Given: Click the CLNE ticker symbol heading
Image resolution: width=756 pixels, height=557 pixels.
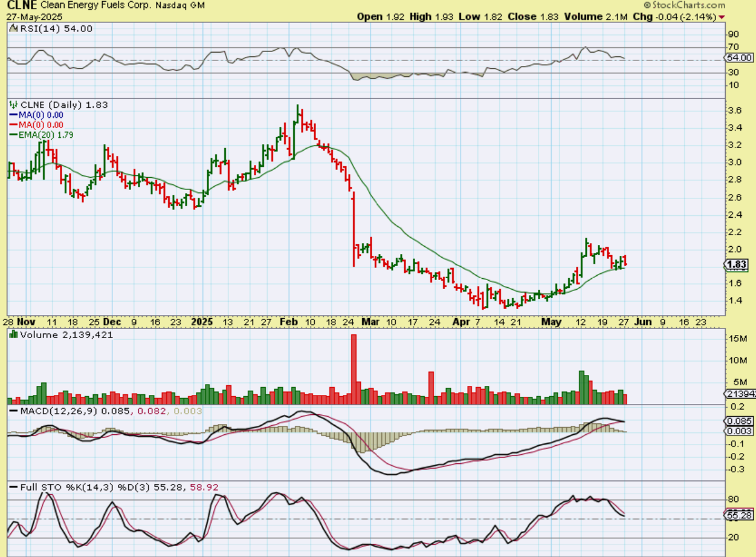Looking at the screenshot, I should point(19,5).
